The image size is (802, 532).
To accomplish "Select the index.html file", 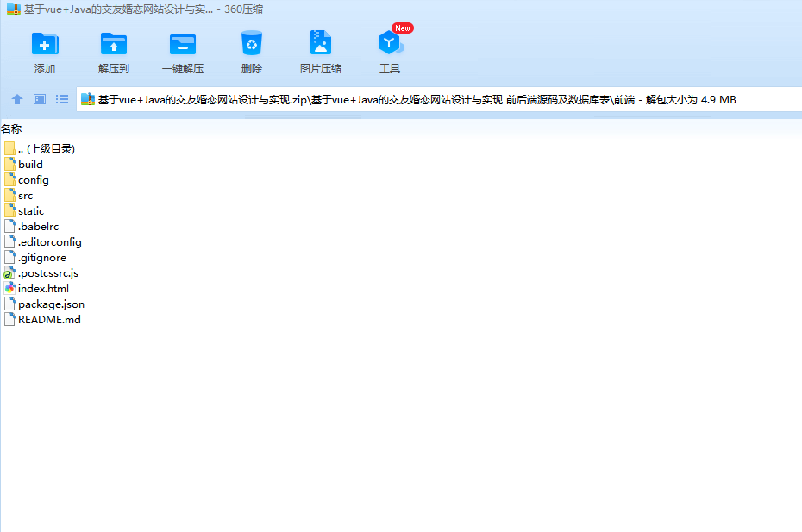I will pyautogui.click(x=36, y=289).
